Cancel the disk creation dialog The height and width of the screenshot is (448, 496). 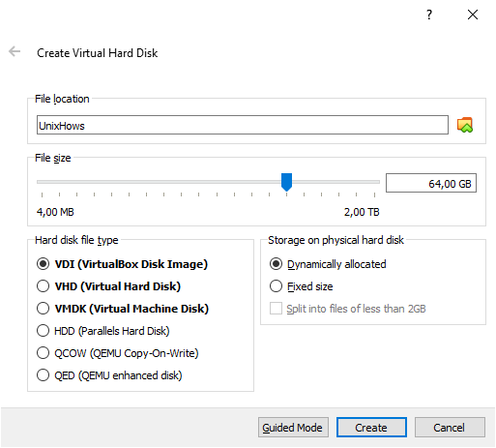click(450, 428)
